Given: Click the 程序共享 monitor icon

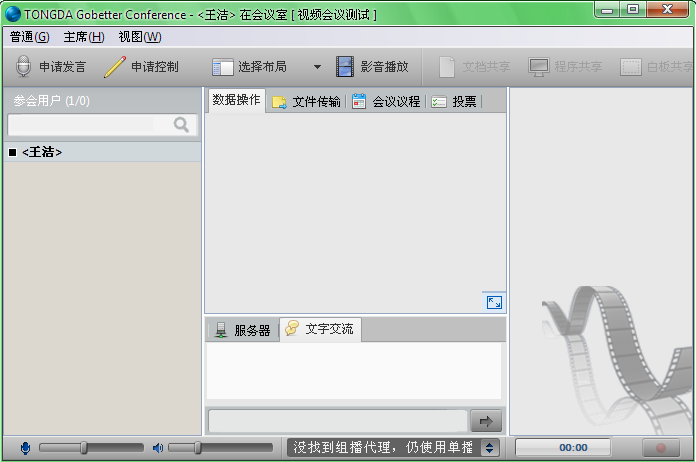Looking at the screenshot, I should 538,67.
